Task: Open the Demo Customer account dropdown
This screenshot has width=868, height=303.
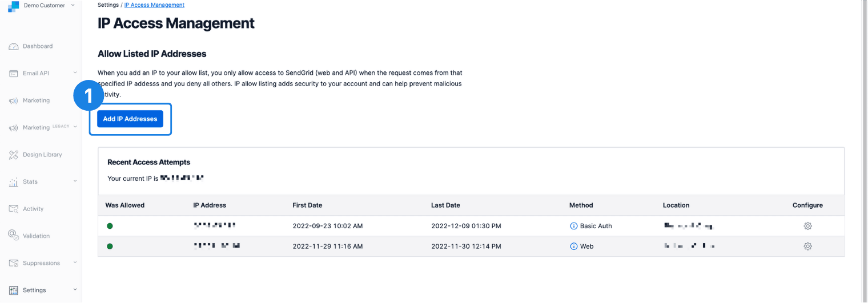Action: (x=49, y=5)
